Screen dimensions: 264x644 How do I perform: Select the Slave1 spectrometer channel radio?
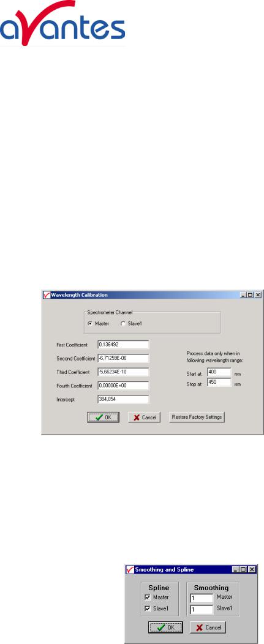pos(123,324)
